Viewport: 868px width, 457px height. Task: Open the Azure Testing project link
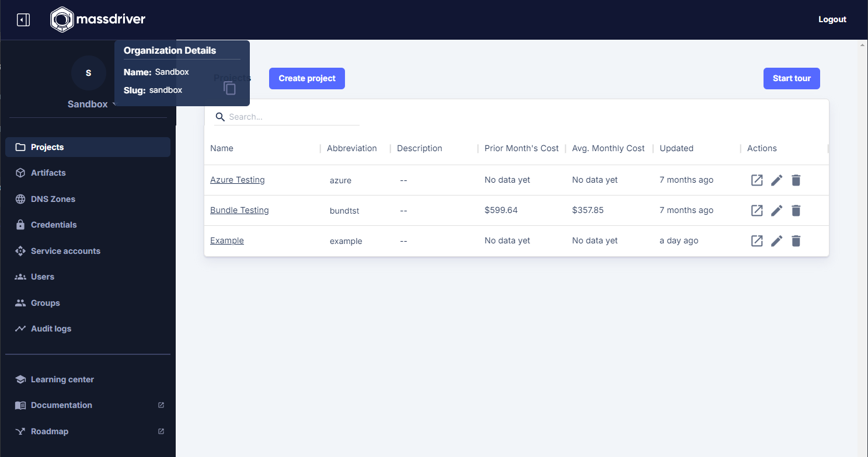click(x=237, y=180)
